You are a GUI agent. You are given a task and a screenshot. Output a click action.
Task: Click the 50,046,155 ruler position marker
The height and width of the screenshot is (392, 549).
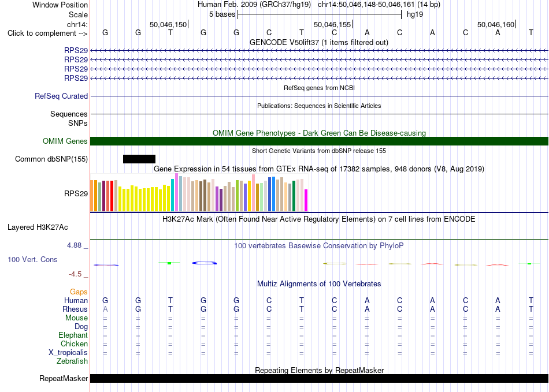tap(333, 24)
